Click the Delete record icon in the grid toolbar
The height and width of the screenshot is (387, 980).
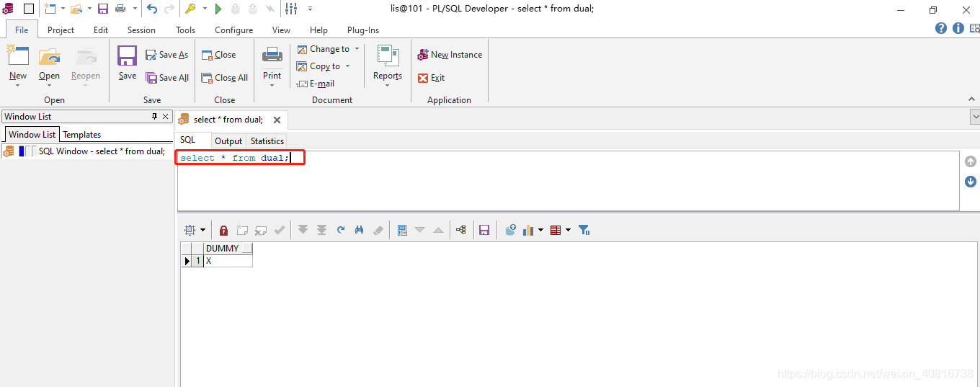click(x=261, y=230)
